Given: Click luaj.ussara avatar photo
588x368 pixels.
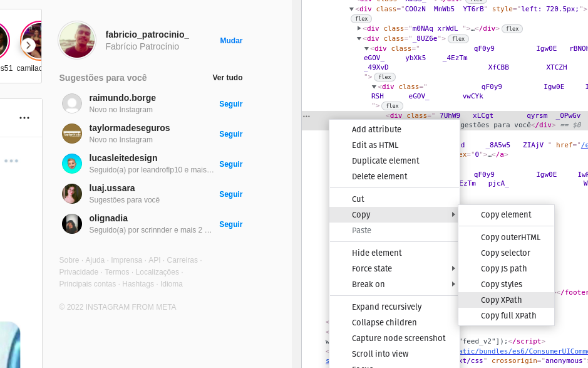Looking at the screenshot, I should tap(72, 194).
